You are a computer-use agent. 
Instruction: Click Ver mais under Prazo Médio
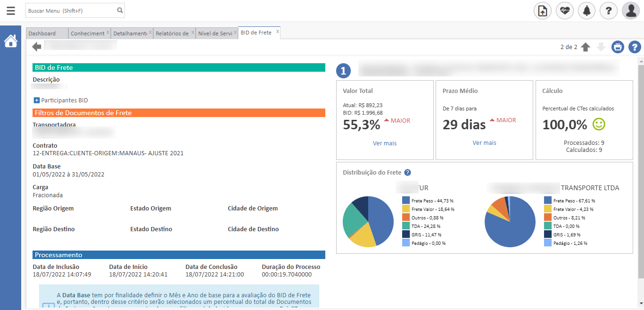(484, 143)
